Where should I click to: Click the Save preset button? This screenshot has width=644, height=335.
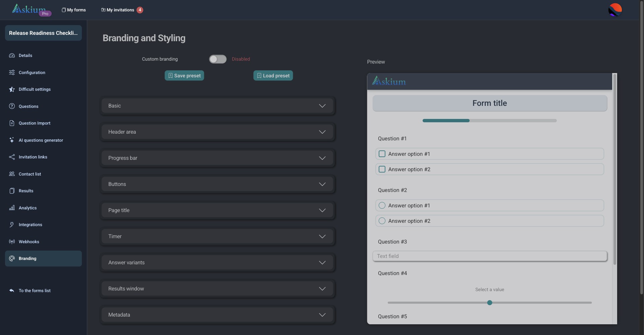point(184,76)
